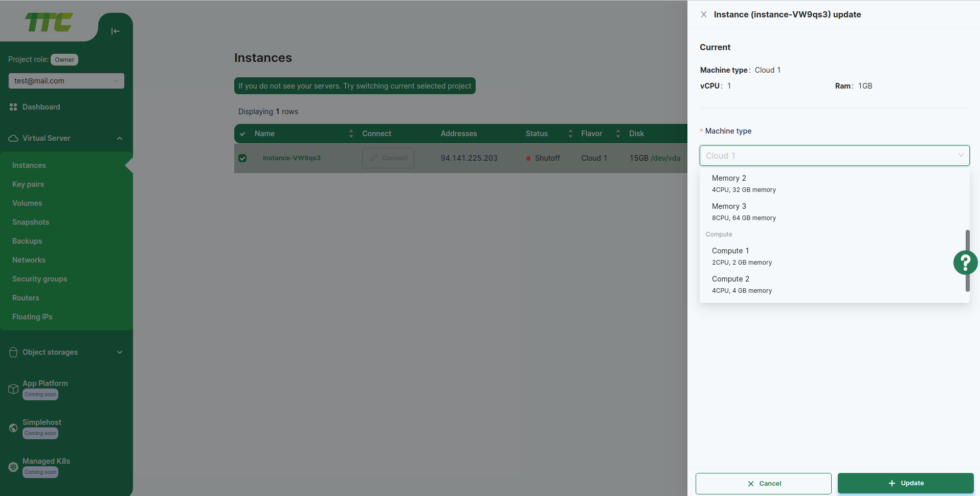Toggle the select-all checkbox in table header
The width and height of the screenshot is (980, 496).
point(242,134)
